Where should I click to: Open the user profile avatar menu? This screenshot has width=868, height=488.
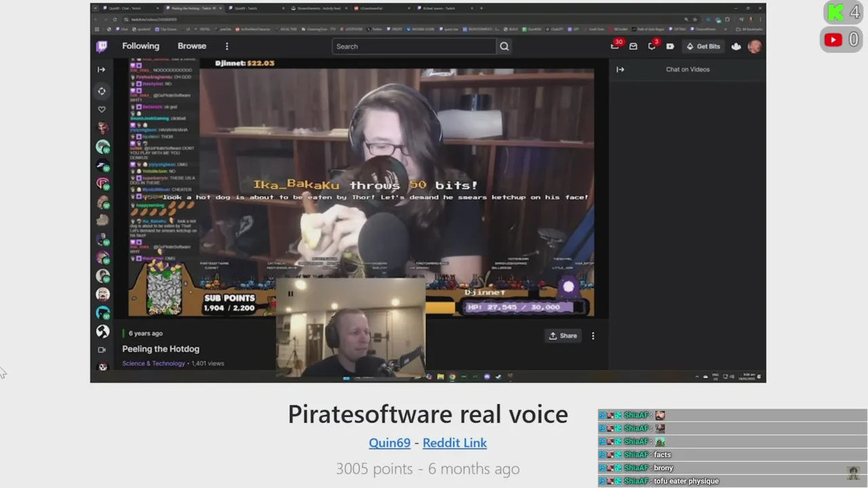754,46
